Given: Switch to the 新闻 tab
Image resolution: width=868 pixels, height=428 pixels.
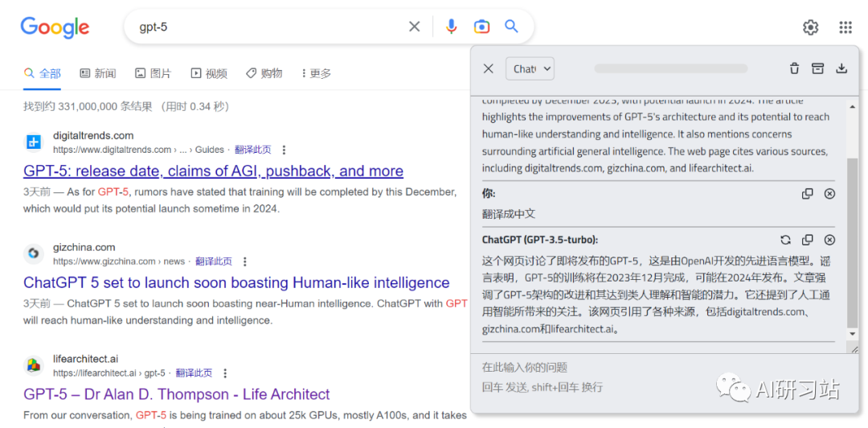Looking at the screenshot, I should point(98,73).
